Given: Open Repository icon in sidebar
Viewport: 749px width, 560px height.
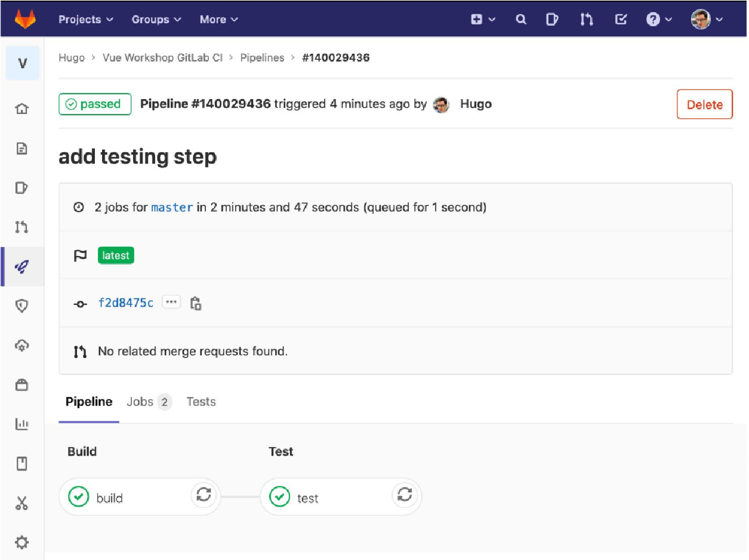Looking at the screenshot, I should [x=21, y=148].
